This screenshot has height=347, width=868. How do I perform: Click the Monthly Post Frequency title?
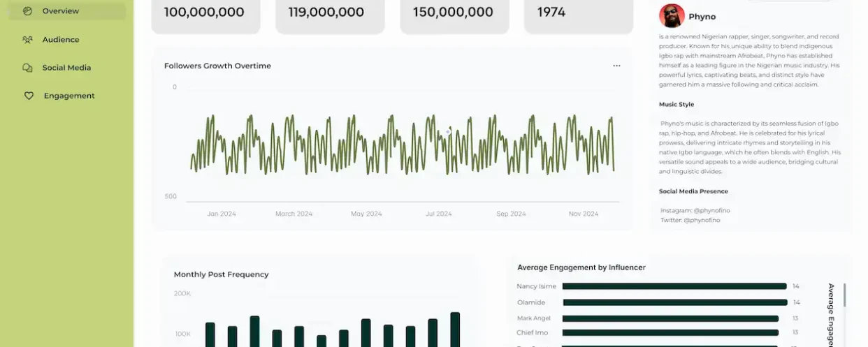click(221, 274)
